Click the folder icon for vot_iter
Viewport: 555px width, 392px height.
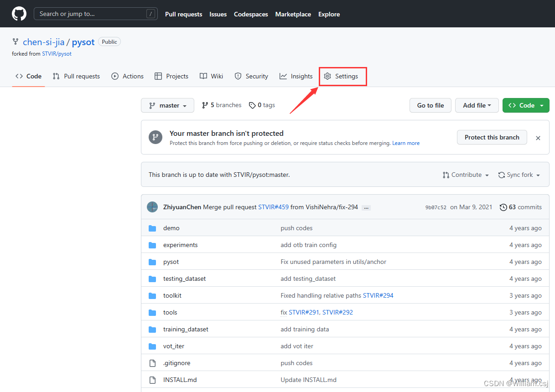[x=152, y=346]
